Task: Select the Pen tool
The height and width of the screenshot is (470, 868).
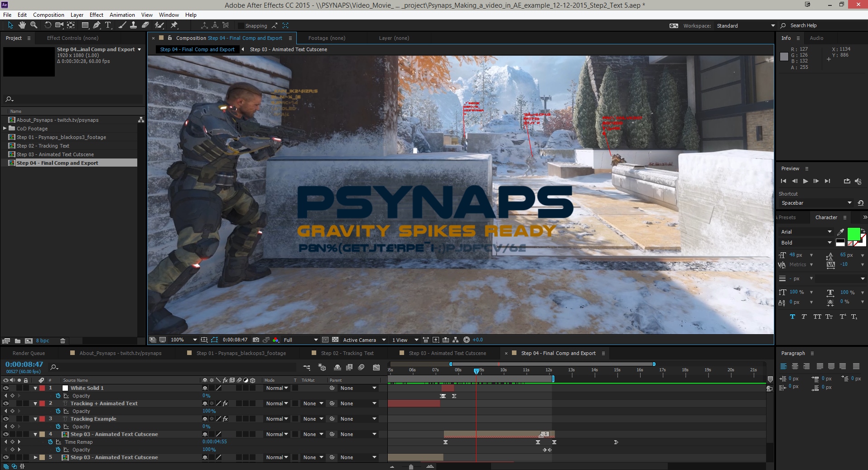Action: pos(96,25)
